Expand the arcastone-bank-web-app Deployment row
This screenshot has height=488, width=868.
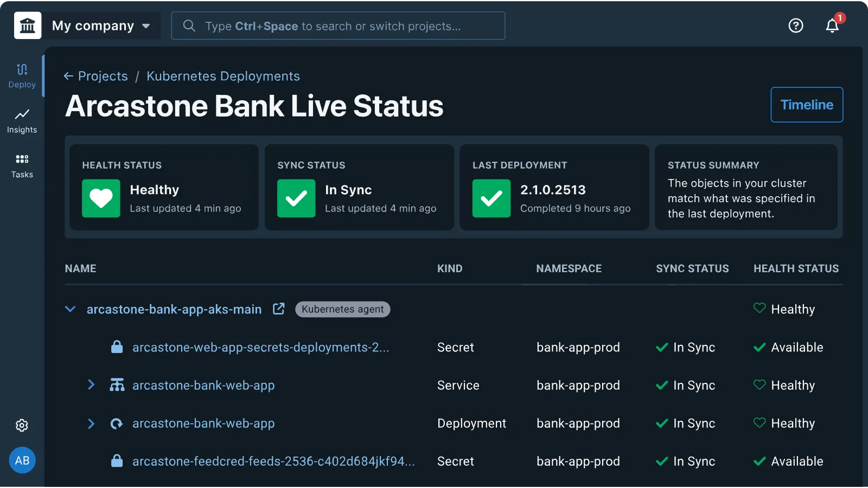coord(91,423)
